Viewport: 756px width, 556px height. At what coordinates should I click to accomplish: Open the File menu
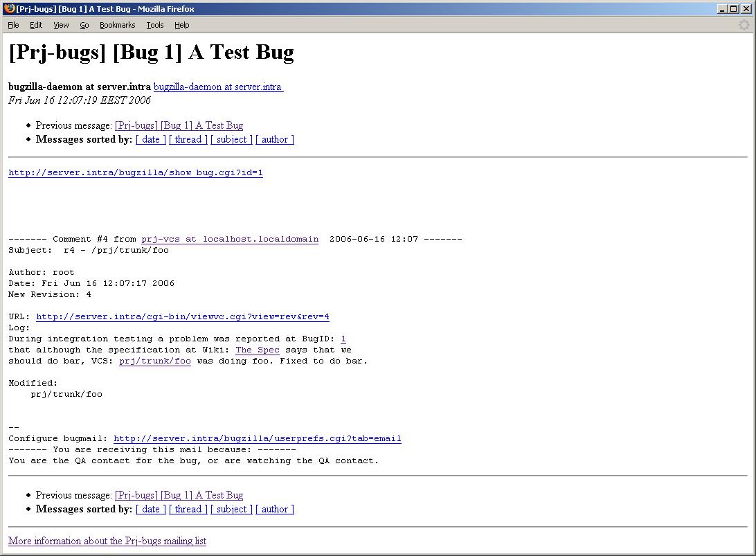pyautogui.click(x=13, y=25)
